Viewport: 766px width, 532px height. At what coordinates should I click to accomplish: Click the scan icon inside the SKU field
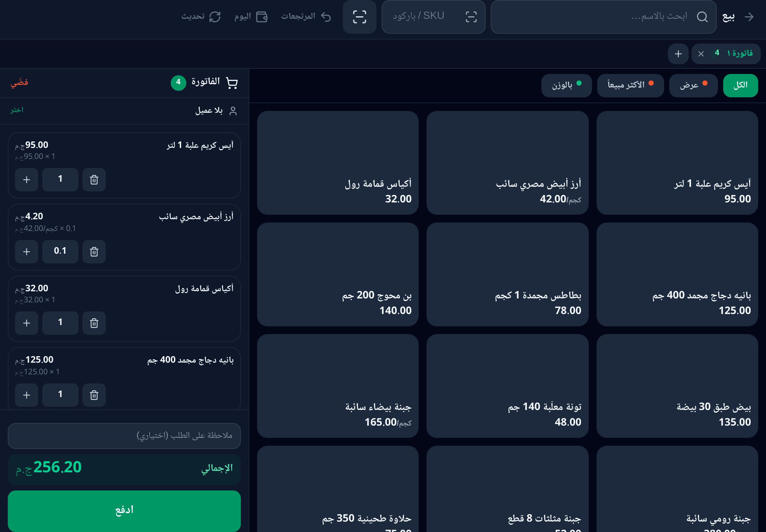[471, 17]
